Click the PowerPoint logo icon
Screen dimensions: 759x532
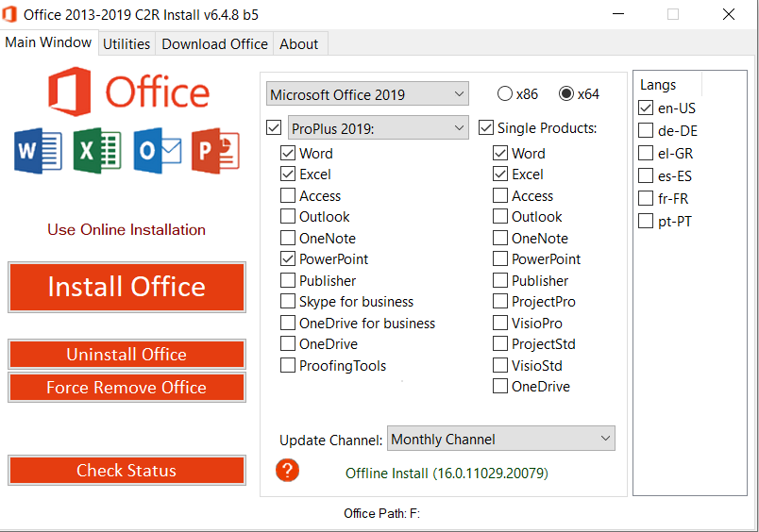pyautogui.click(x=216, y=151)
